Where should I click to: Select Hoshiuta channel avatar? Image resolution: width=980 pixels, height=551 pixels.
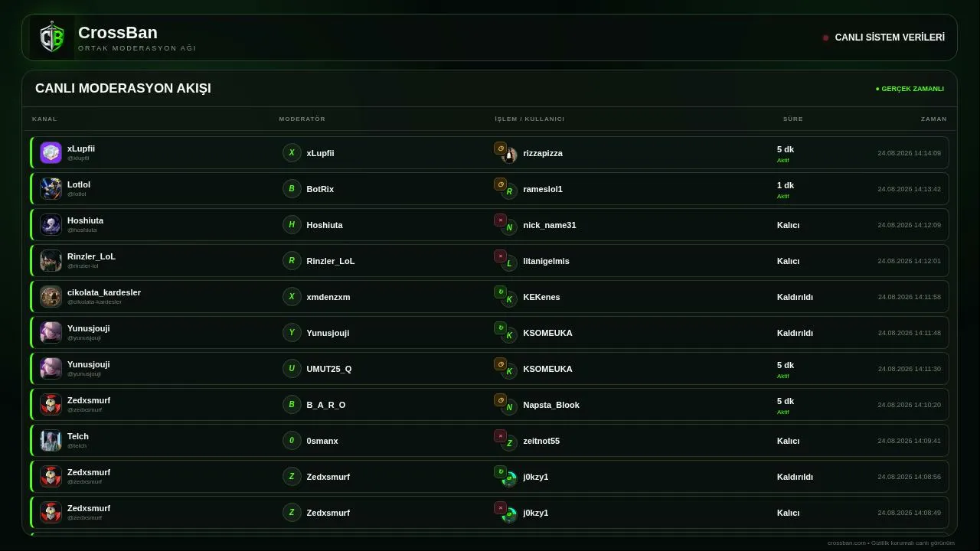(51, 225)
